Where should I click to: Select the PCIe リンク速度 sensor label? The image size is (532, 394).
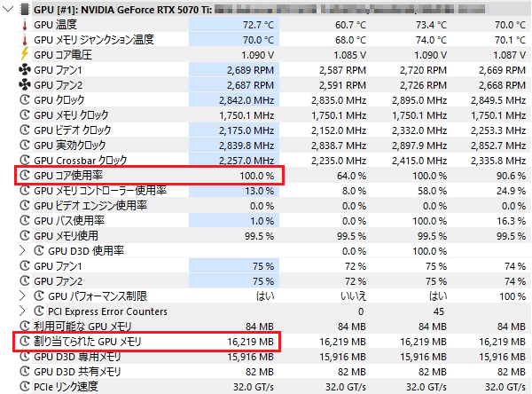(66, 387)
